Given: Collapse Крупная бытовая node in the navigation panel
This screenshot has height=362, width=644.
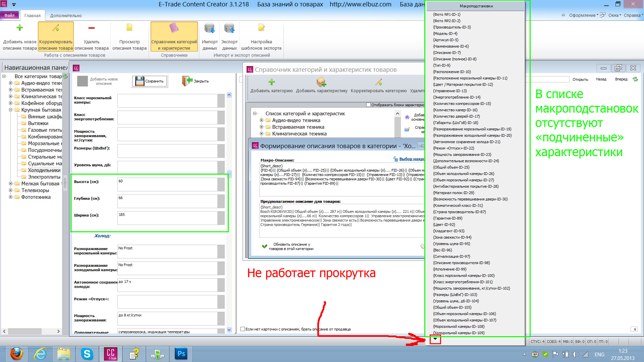Looking at the screenshot, I should coord(10,110).
